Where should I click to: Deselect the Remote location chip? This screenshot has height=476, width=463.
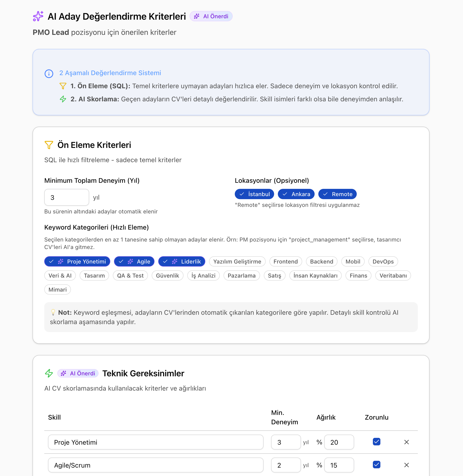[337, 194]
